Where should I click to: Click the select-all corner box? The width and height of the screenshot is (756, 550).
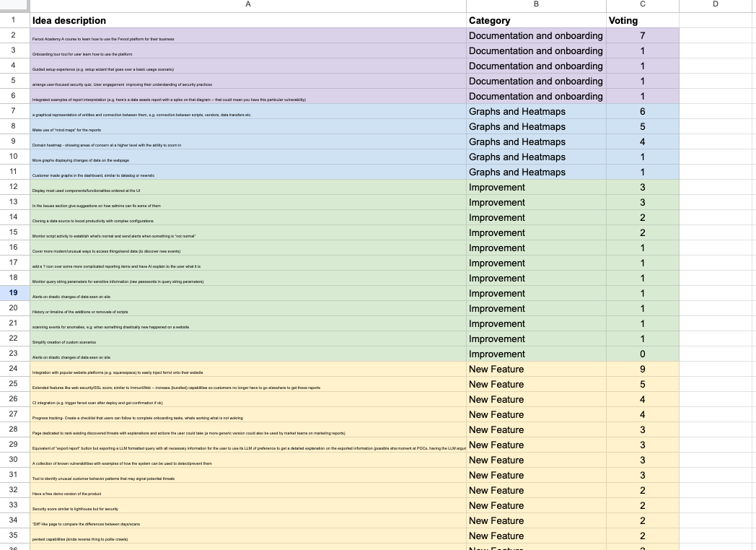tap(14, 5)
